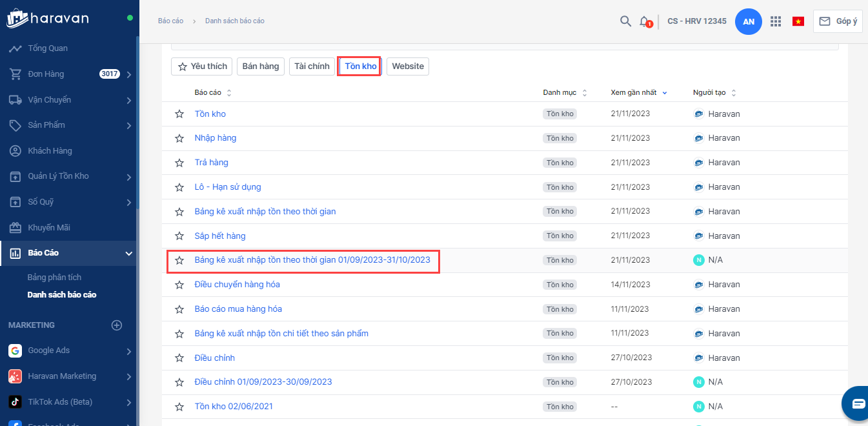Viewport: 868px width, 426px height.
Task: Switch to the Bán hàng tab
Action: point(261,66)
